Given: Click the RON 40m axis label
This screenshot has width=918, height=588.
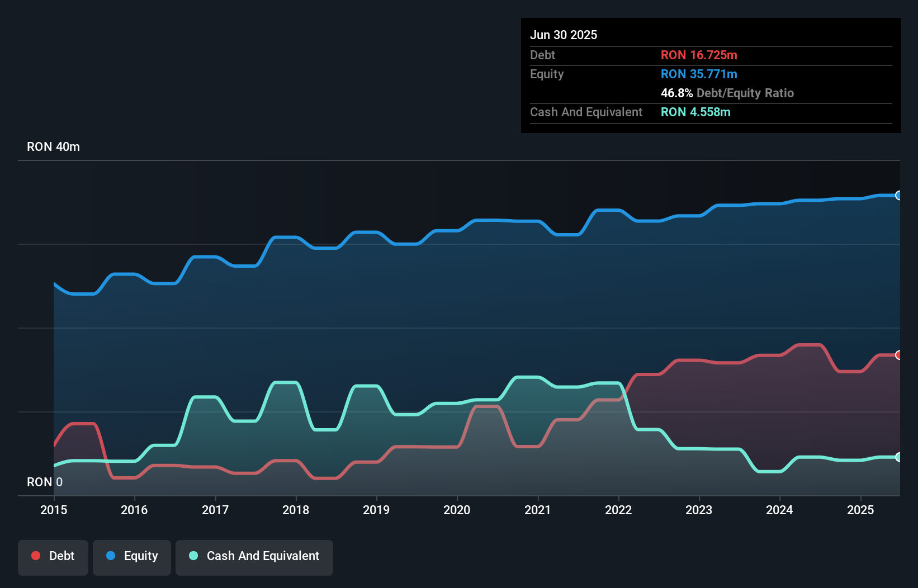Looking at the screenshot, I should click(x=53, y=146).
